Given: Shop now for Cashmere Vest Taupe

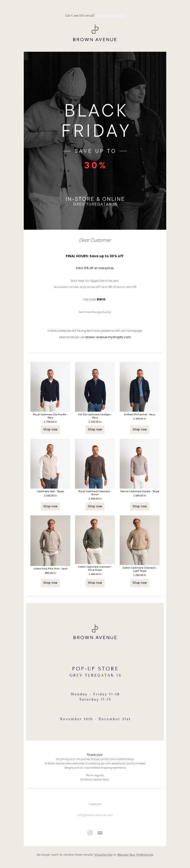Looking at the screenshot, I should [x=50, y=506].
